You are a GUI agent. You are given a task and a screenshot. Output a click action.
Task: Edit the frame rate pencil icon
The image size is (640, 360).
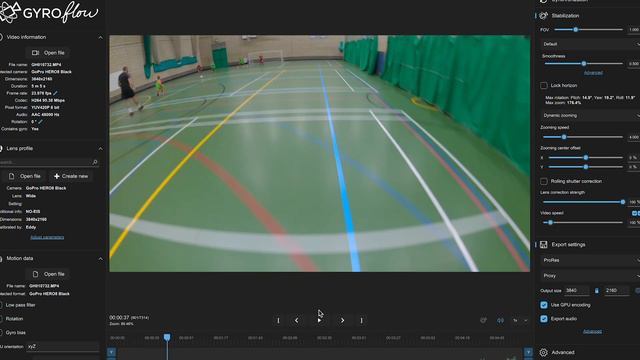click(56, 93)
